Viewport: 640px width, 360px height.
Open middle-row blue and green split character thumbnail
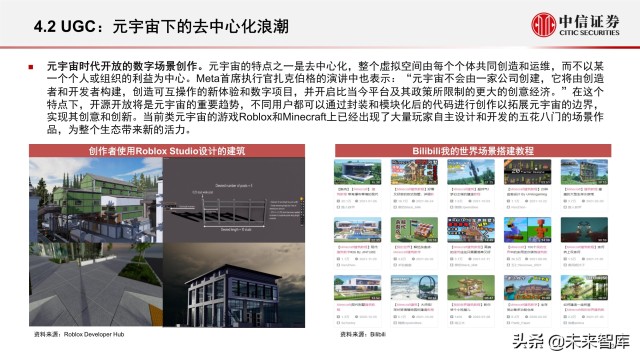(x=527, y=230)
